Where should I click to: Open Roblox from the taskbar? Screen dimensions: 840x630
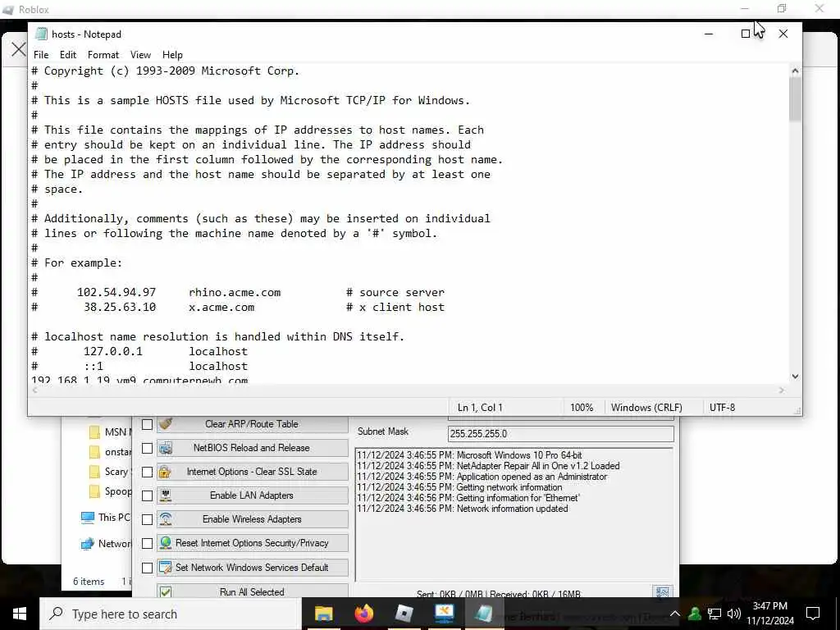[404, 614]
